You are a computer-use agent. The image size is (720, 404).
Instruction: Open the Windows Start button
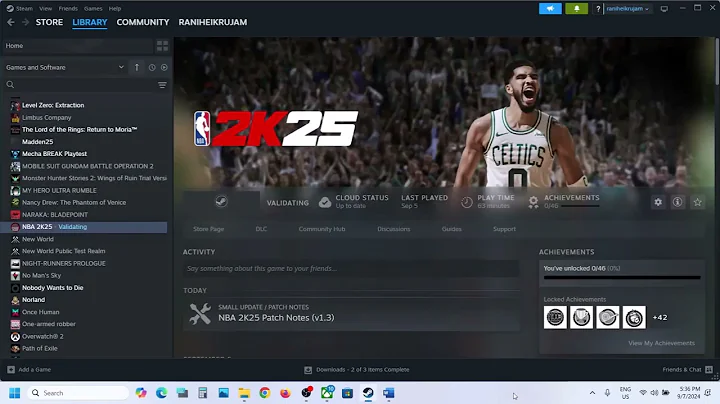(x=14, y=393)
